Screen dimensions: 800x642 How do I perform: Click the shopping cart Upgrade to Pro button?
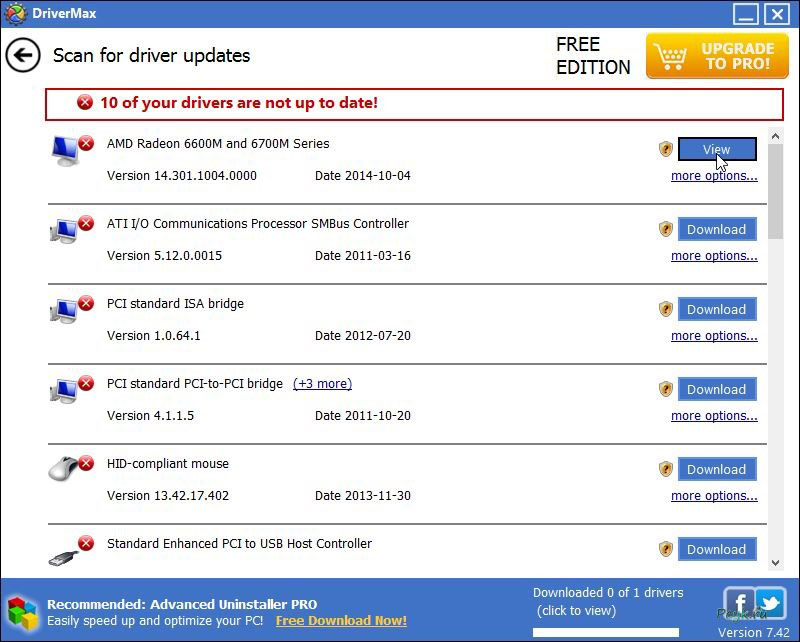click(x=717, y=56)
